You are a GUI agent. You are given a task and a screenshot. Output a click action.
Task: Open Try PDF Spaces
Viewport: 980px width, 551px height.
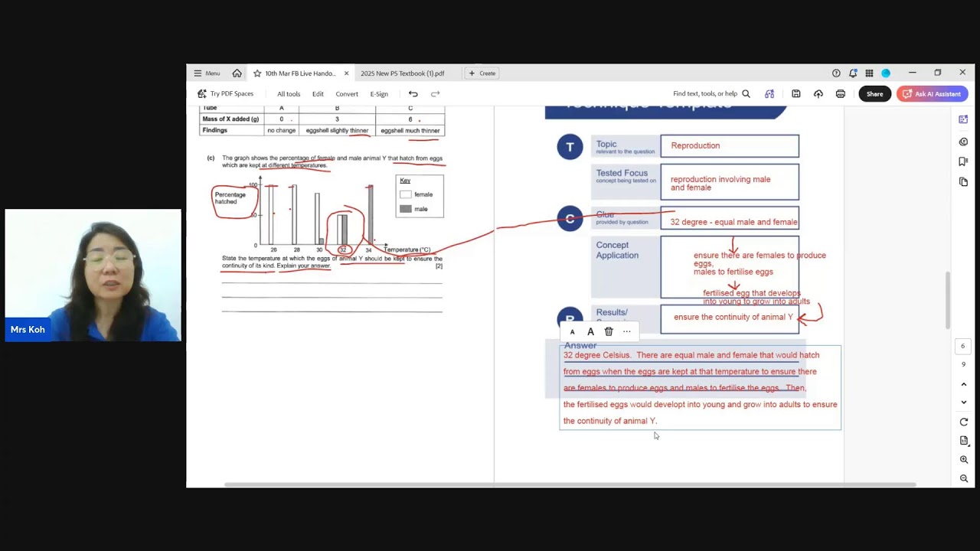coord(225,94)
